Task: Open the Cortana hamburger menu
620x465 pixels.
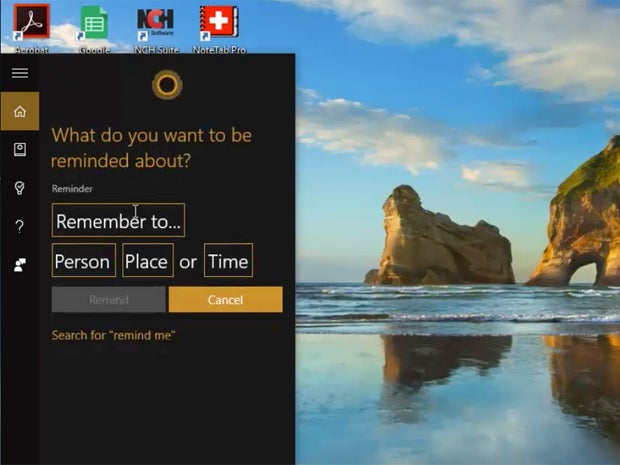Action: [x=20, y=73]
